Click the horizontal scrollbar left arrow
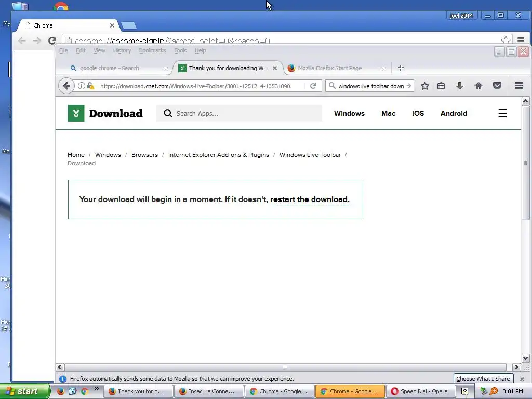The height and width of the screenshot is (399, 532). point(60,367)
